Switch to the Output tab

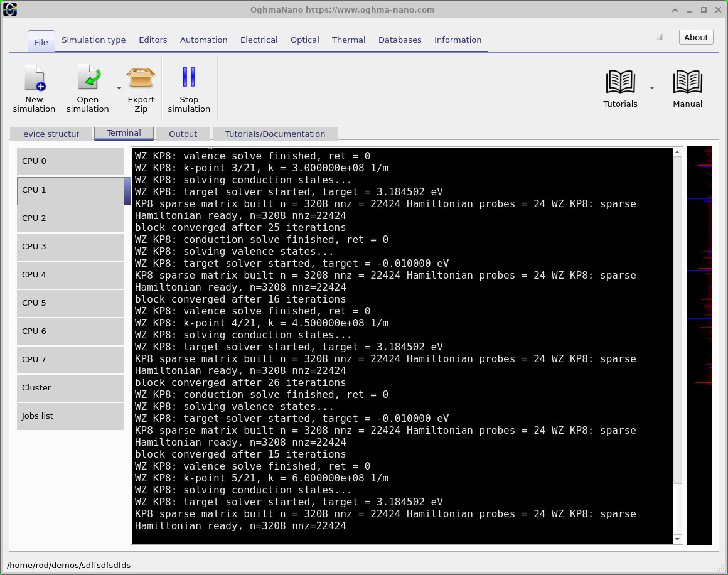(183, 134)
